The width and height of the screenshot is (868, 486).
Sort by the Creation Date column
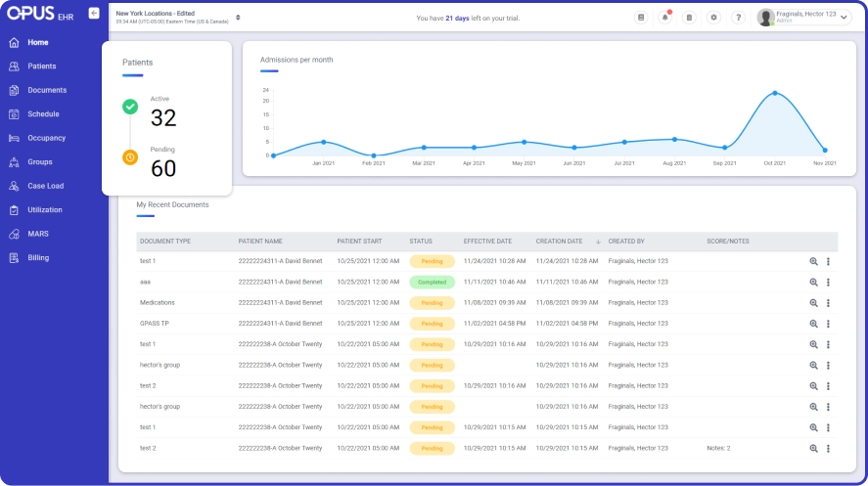(560, 241)
